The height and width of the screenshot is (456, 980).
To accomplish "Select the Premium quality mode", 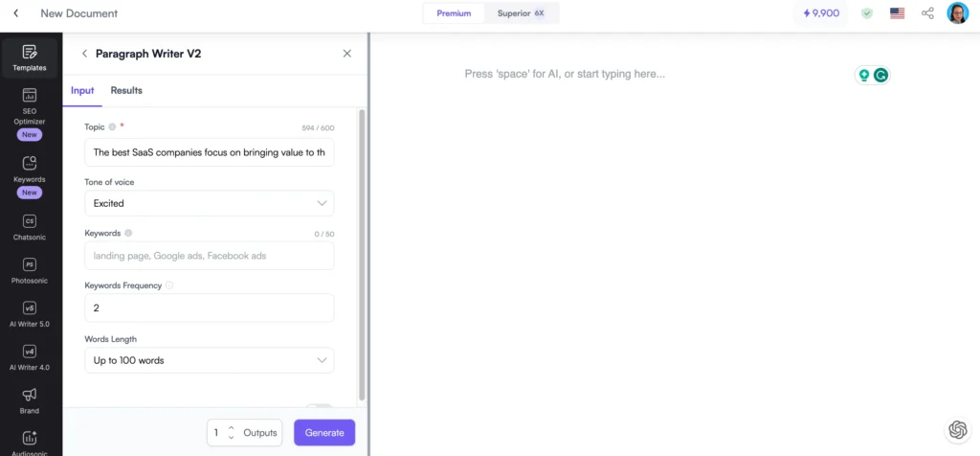I will (x=454, y=13).
